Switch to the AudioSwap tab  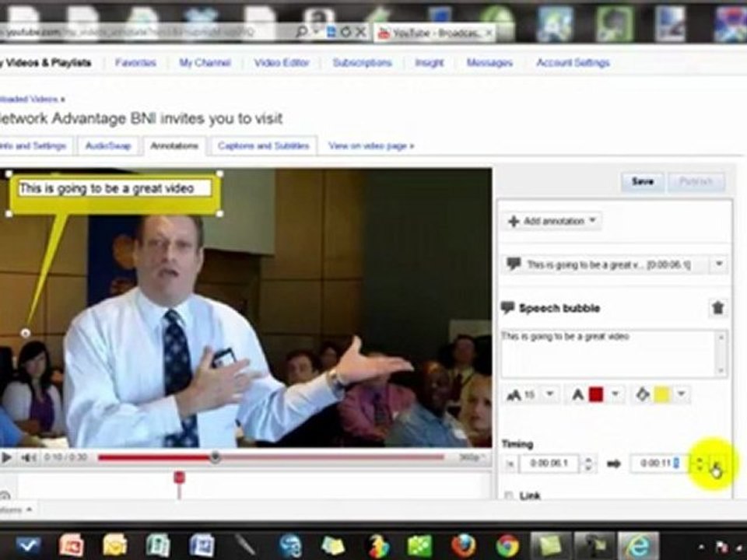pos(108,145)
